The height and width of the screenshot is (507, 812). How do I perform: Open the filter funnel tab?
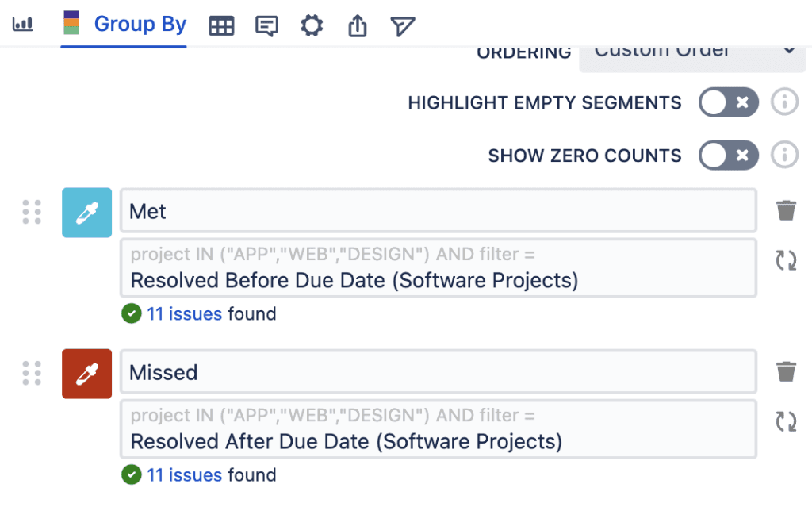[403, 26]
